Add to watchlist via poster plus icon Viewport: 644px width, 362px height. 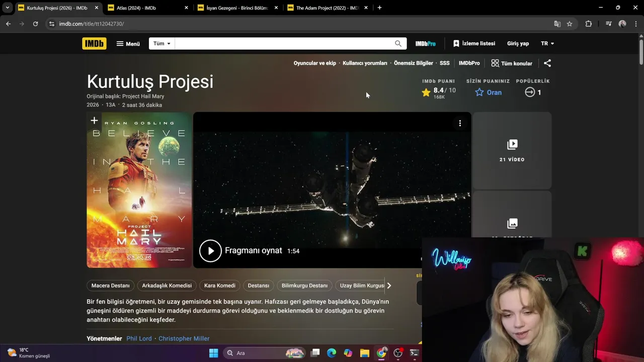(x=94, y=121)
